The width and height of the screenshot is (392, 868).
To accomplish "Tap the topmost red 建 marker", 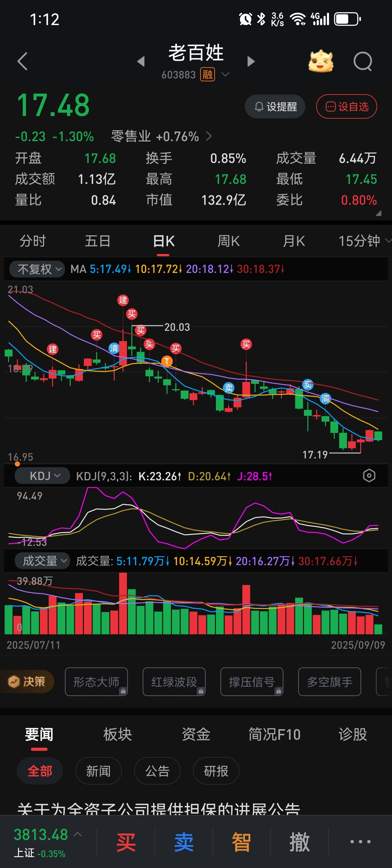I will 123,300.
